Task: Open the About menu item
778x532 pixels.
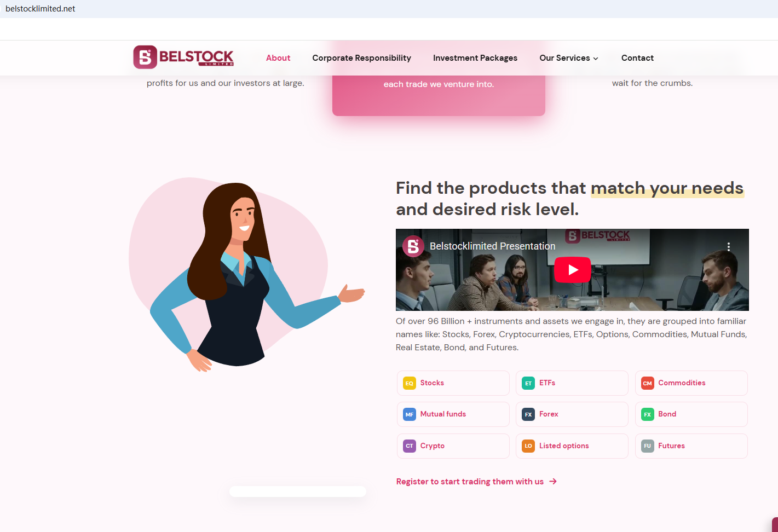Action: point(278,58)
